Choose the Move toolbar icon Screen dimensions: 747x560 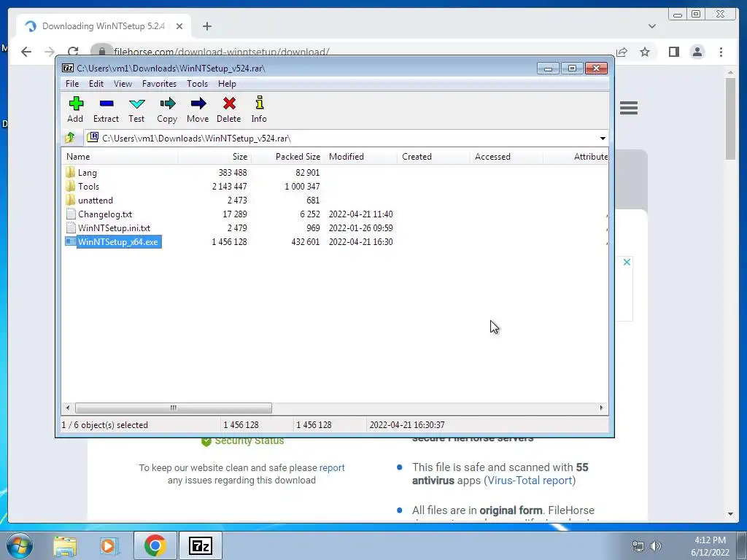pos(198,109)
